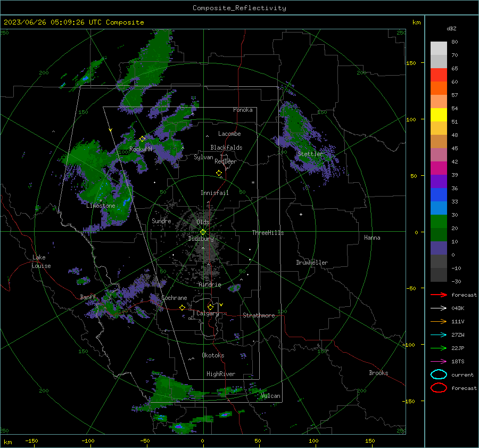The height and width of the screenshot is (448, 479).
Task: Click the dBZ legend heading
Action: (451, 28)
